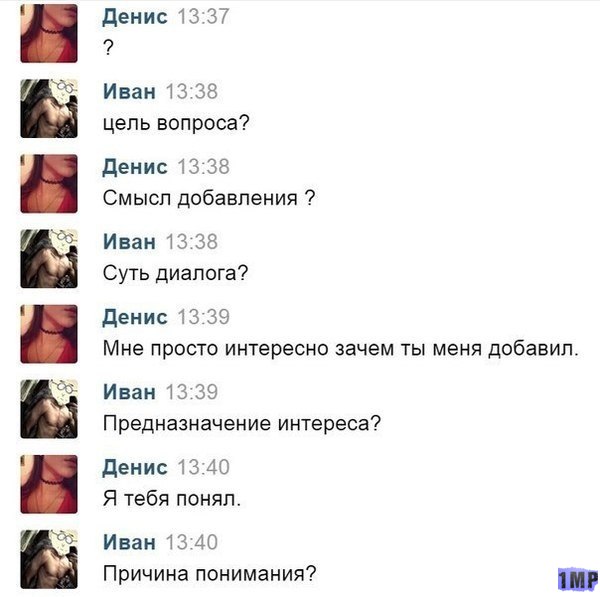Click the Денис name link at 13:40
The width and height of the screenshot is (600, 597).
(135, 468)
